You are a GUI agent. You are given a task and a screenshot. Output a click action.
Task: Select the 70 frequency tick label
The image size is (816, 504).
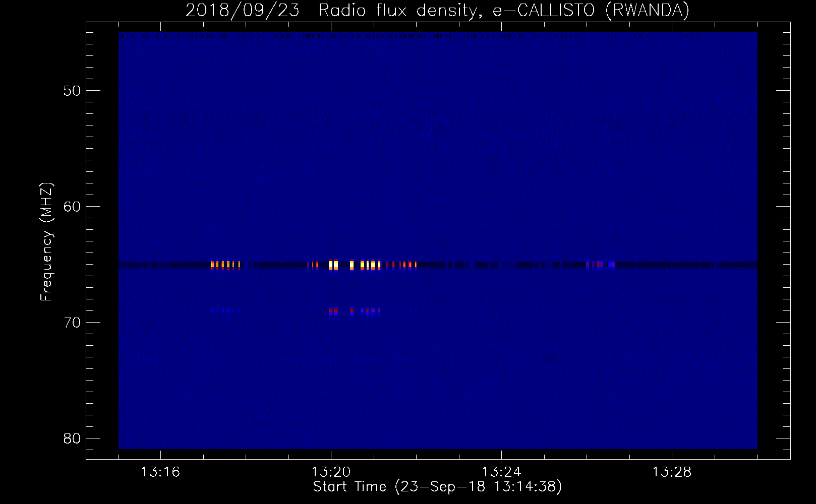(x=72, y=323)
